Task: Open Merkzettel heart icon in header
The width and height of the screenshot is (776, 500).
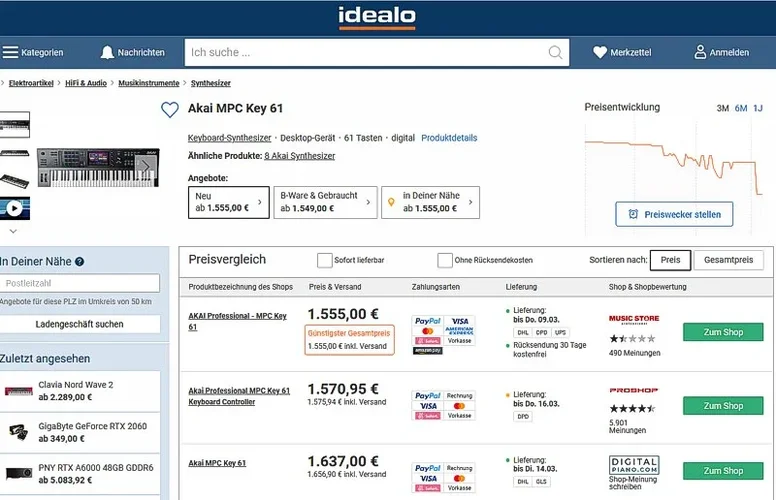Action: [600, 52]
